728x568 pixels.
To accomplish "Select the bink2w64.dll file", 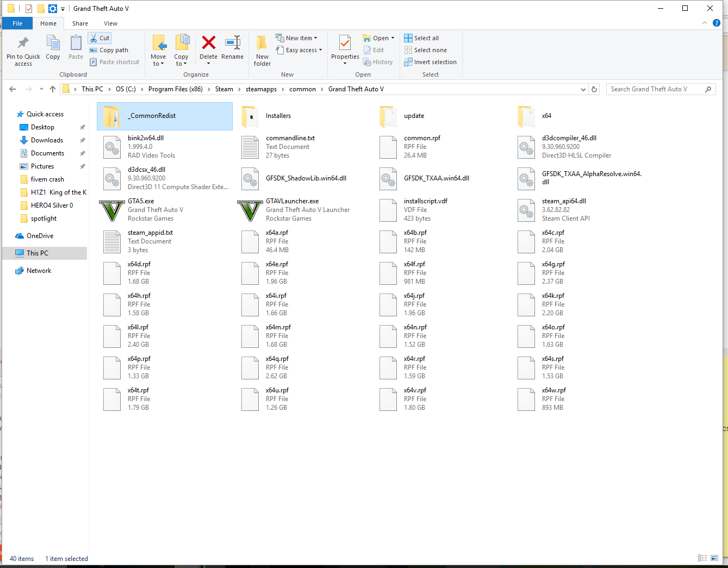I will [139, 147].
